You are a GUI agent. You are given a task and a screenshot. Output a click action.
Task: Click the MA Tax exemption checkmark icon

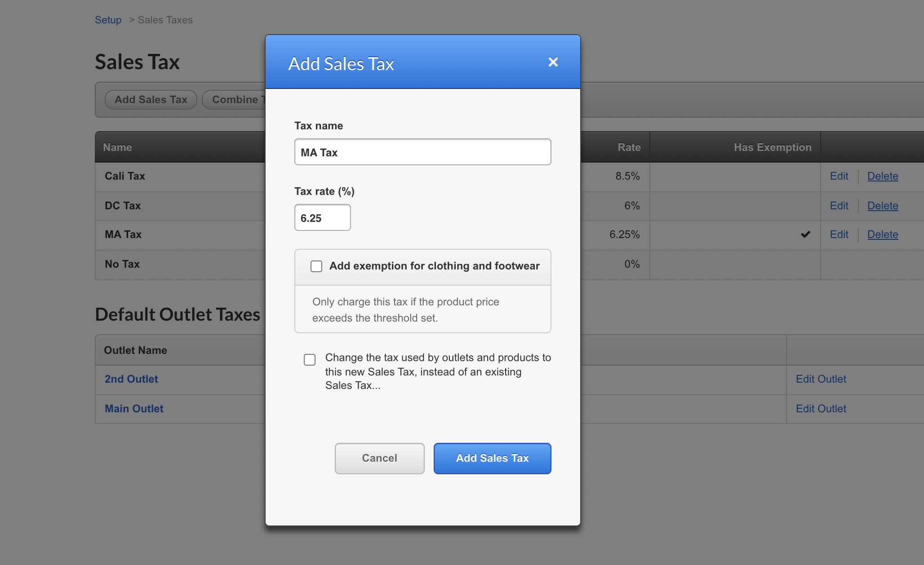click(805, 234)
